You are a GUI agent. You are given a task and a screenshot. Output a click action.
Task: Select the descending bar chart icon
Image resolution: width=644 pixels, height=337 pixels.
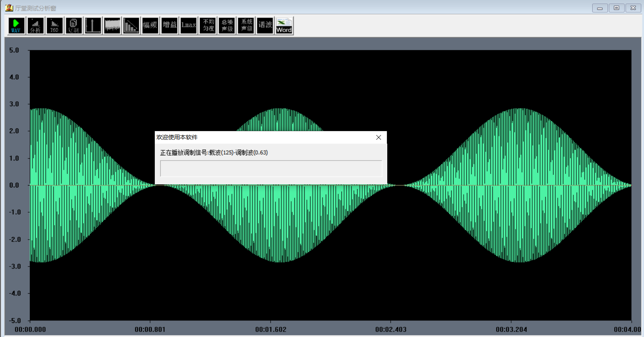pos(131,26)
